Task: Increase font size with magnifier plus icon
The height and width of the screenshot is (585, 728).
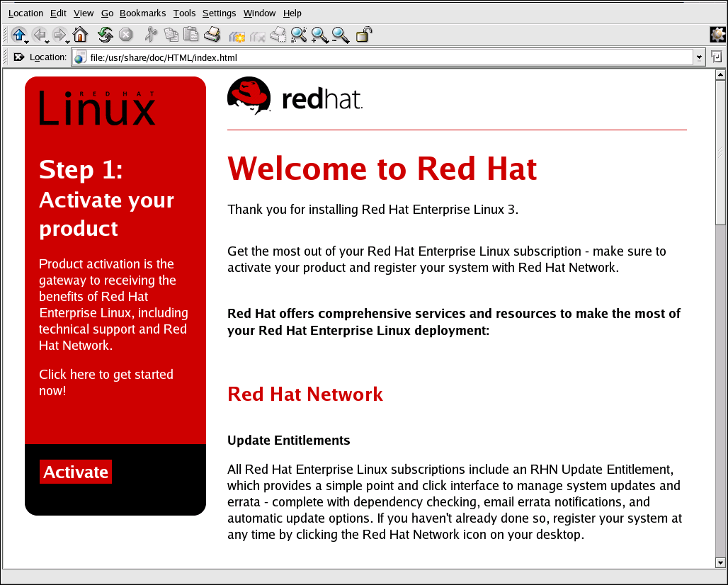Action: click(319, 34)
